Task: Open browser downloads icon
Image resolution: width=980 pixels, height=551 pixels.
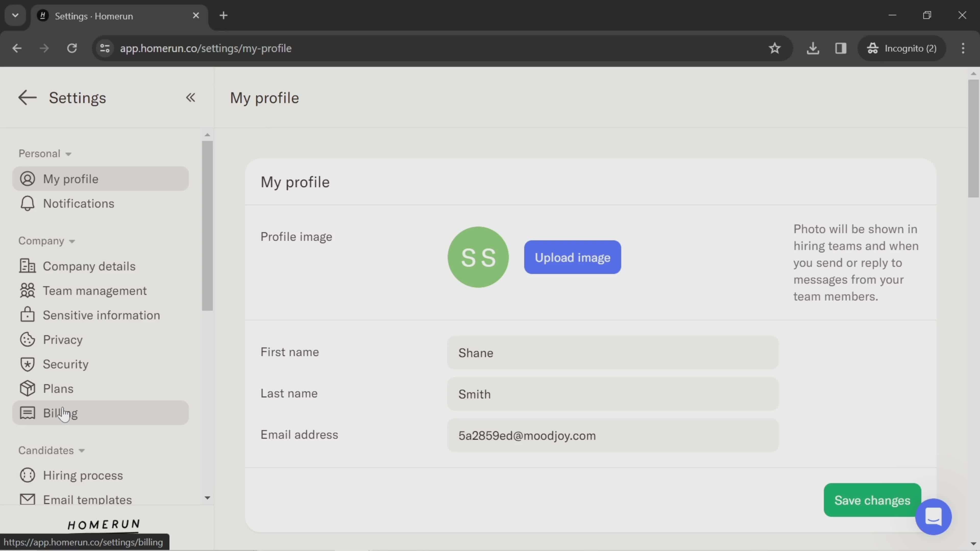Action: pos(813,48)
